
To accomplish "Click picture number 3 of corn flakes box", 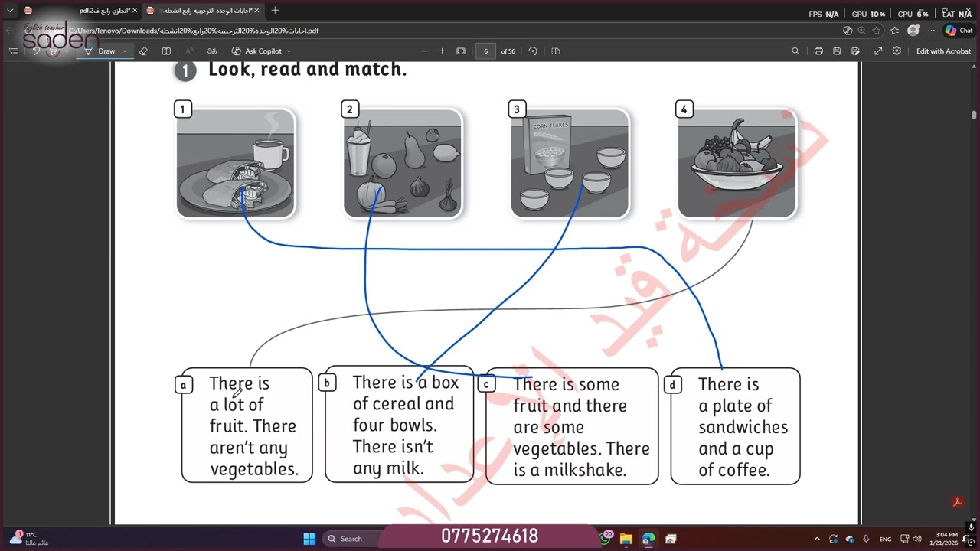I will point(570,163).
